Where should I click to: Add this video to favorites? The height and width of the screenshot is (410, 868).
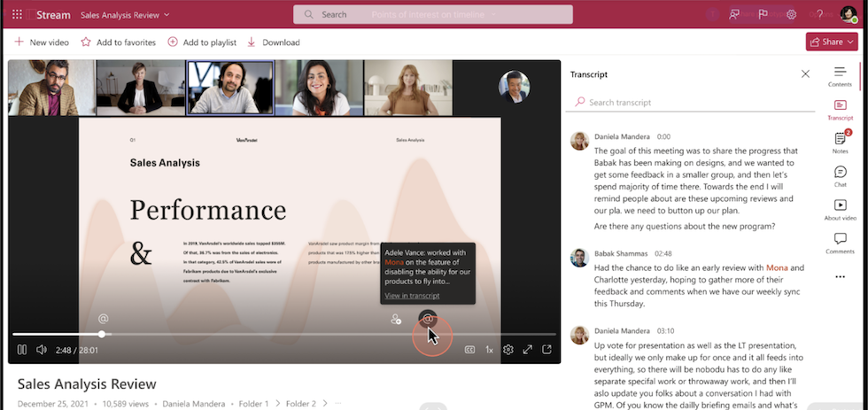(119, 42)
